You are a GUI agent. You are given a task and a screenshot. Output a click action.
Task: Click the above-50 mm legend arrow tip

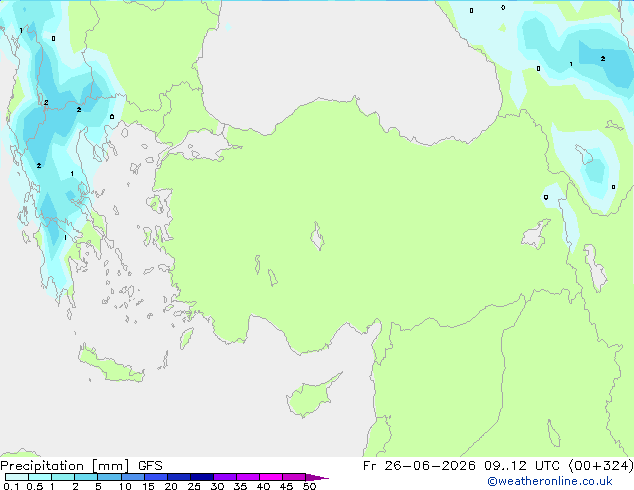tap(317, 477)
